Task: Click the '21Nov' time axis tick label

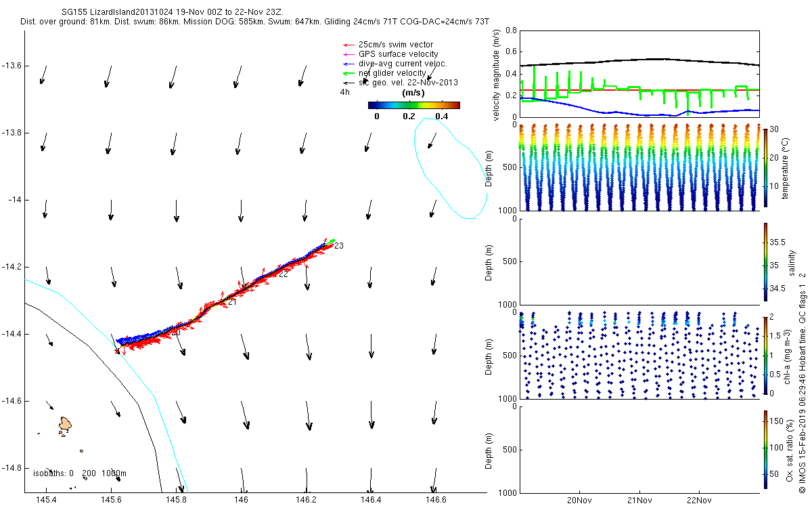Action: pyautogui.click(x=639, y=501)
